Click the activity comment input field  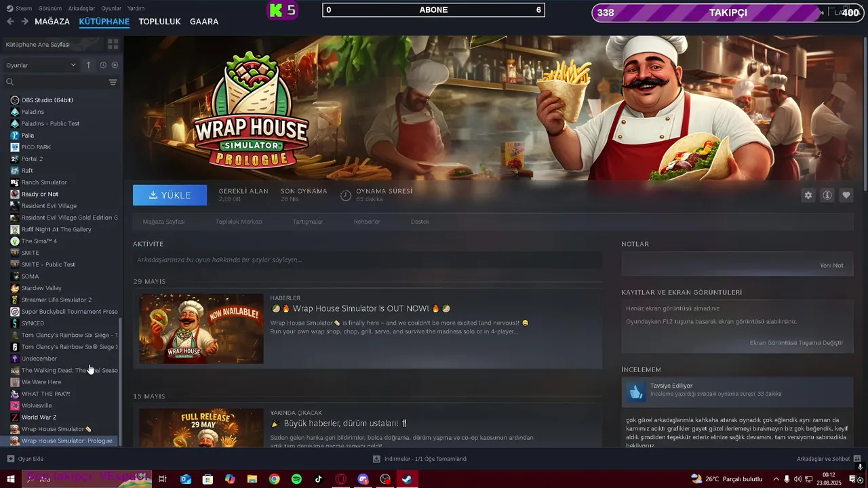[368, 260]
